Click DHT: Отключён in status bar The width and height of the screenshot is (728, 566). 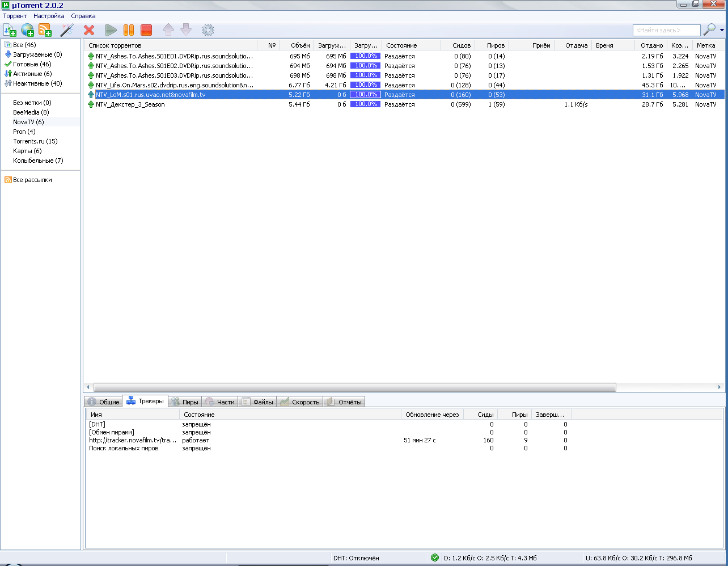(x=356, y=558)
